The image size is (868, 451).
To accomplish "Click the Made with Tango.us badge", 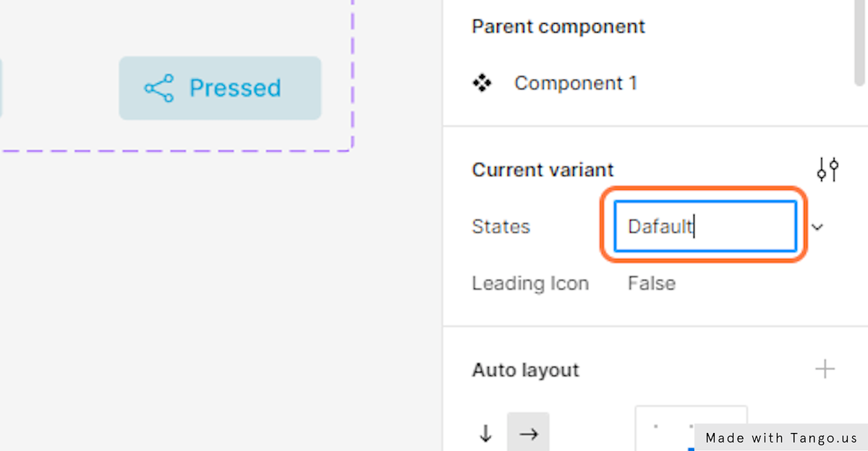I will pos(781,438).
